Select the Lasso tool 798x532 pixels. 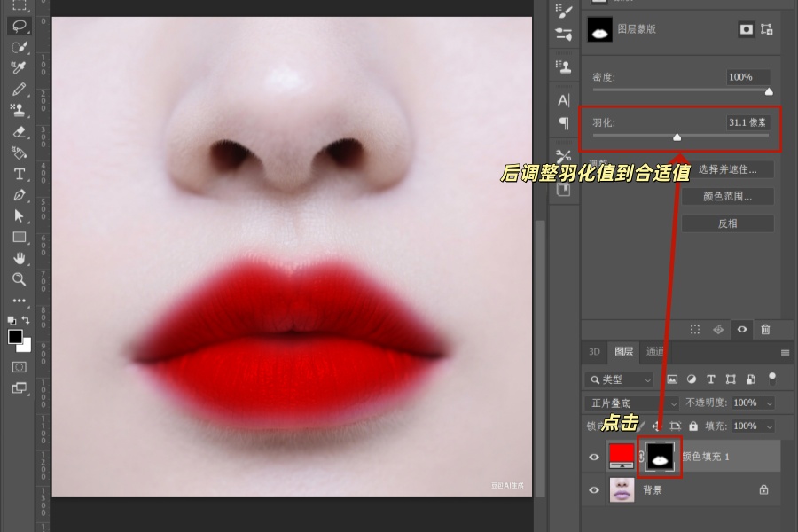[x=20, y=26]
